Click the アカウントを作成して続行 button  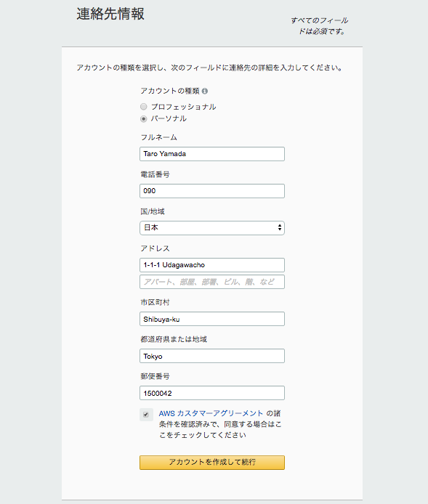[212, 462]
